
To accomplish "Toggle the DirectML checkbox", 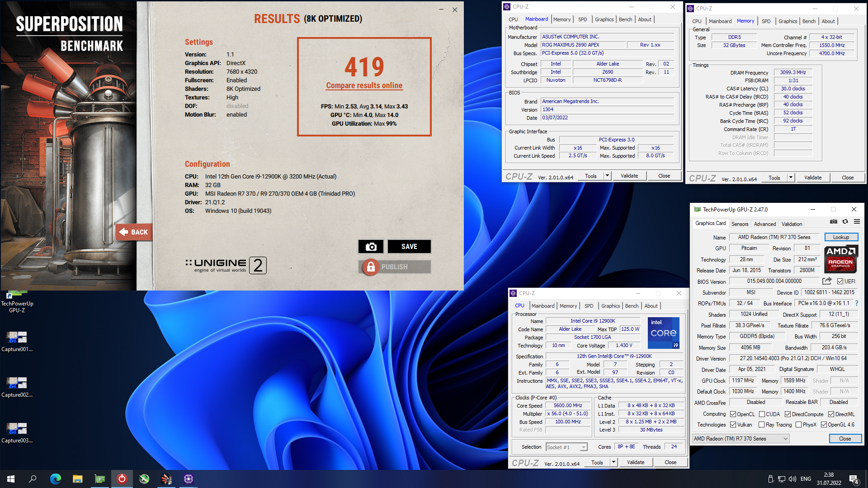I will click(x=831, y=414).
